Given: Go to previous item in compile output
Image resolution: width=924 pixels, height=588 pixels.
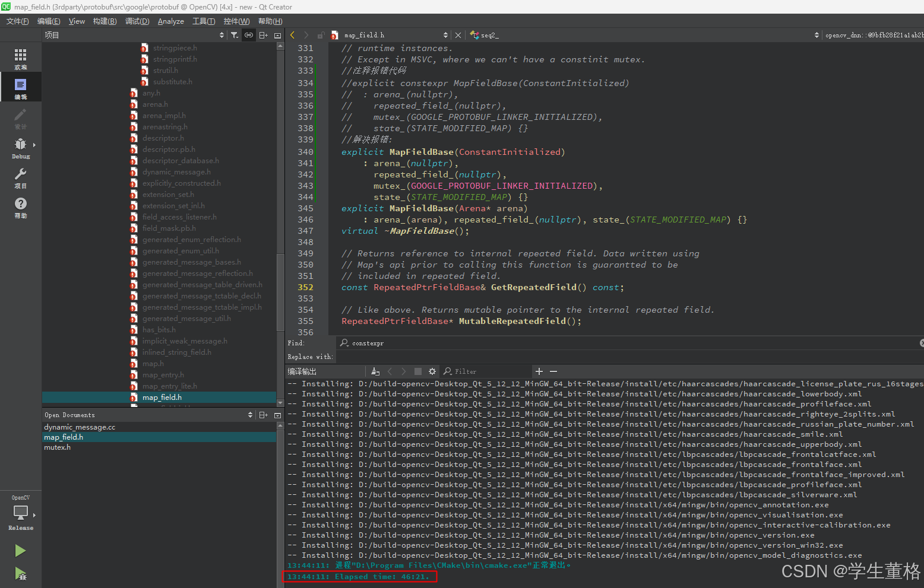Looking at the screenshot, I should (x=390, y=371).
